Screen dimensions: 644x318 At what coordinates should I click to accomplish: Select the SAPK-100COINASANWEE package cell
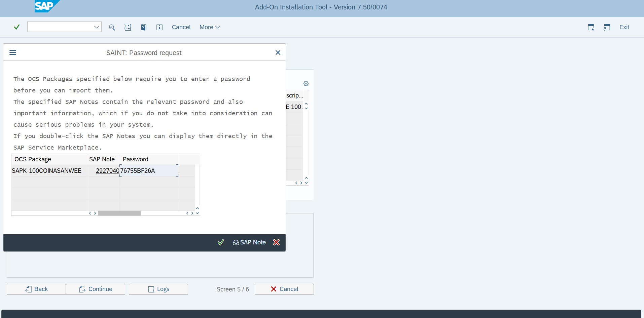click(x=49, y=171)
